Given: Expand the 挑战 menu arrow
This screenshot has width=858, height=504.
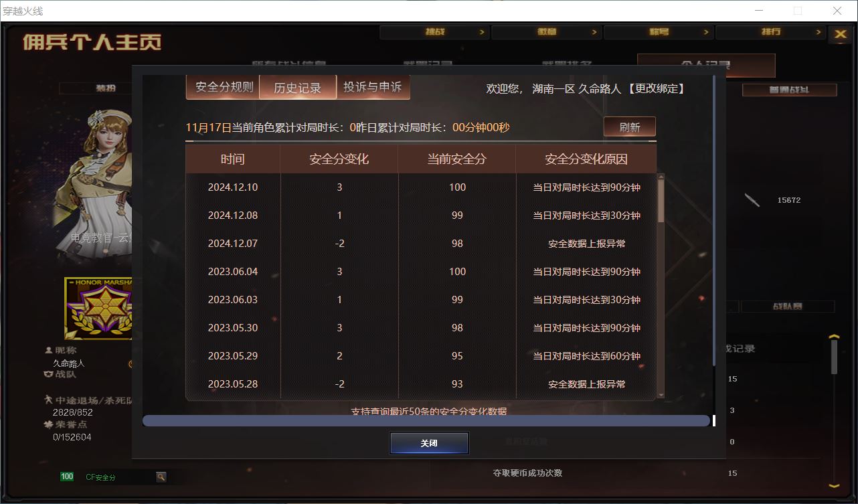Looking at the screenshot, I should tap(482, 32).
